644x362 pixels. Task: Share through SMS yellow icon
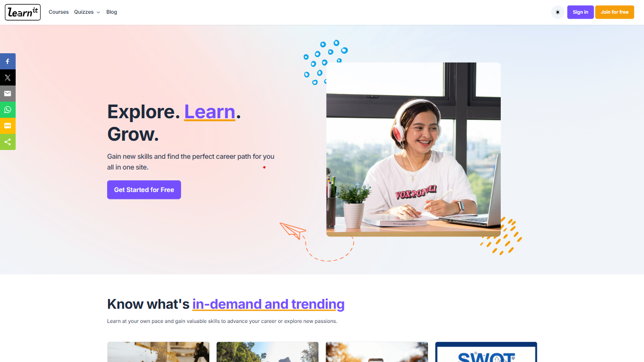click(x=8, y=126)
